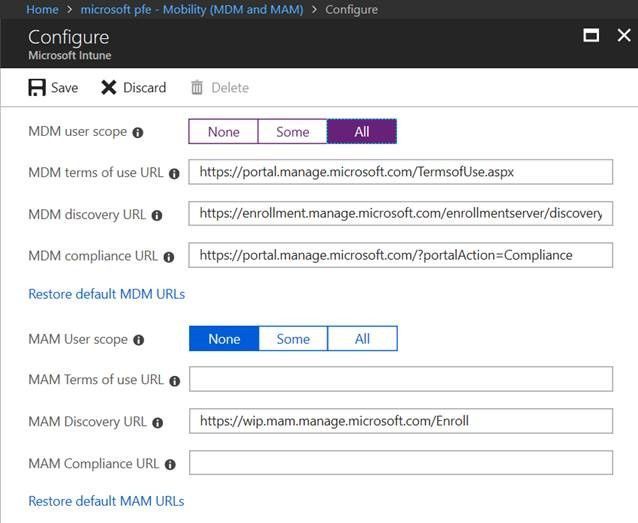Open the Mobility (MDM and MAM) breadcrumb

click(192, 9)
